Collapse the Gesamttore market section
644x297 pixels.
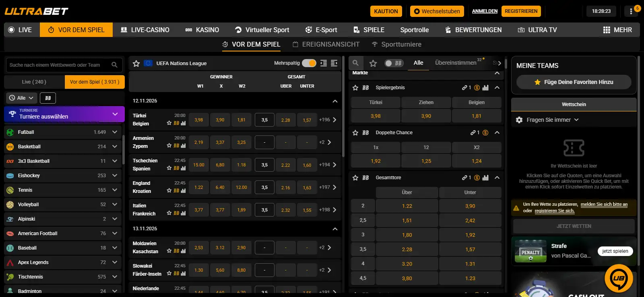497,178
